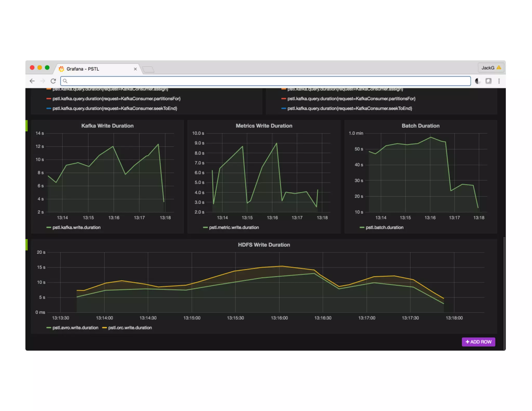
Task: Click the dark moon extension icon
Action: pyautogui.click(x=477, y=81)
